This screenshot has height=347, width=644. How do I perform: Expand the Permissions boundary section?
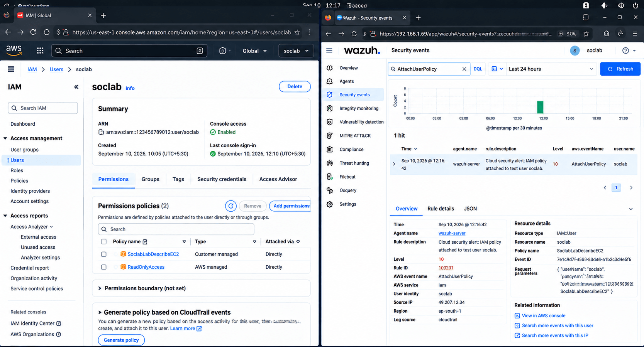(x=142, y=288)
